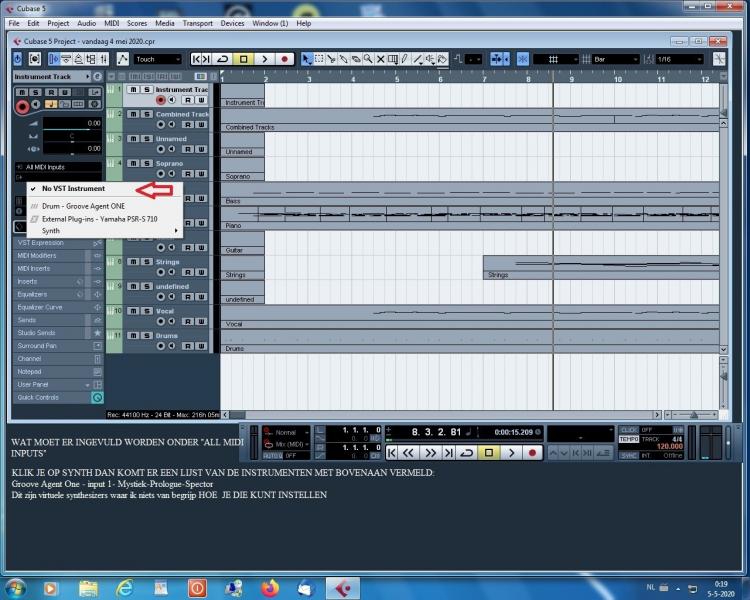Expand the Synth submenu

coord(105,231)
